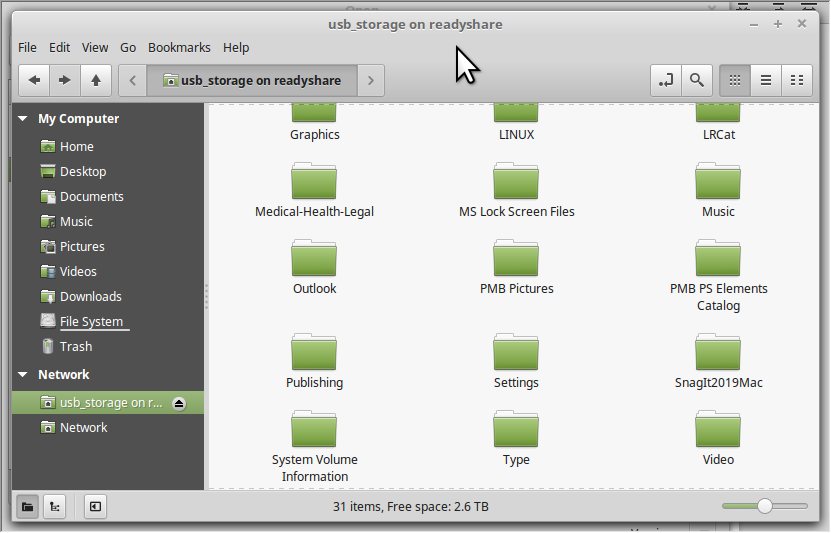Image resolution: width=831 pixels, height=533 pixels.
Task: Open Downloads in sidebar
Action: pyautogui.click(x=108, y=297)
